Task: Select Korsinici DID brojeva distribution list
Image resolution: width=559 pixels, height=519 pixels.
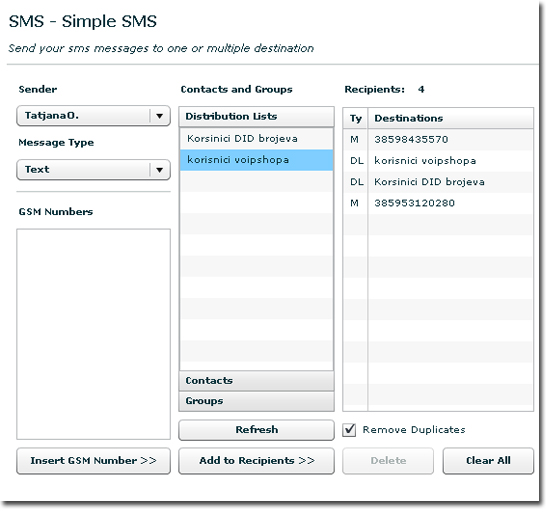Action: pyautogui.click(x=257, y=139)
